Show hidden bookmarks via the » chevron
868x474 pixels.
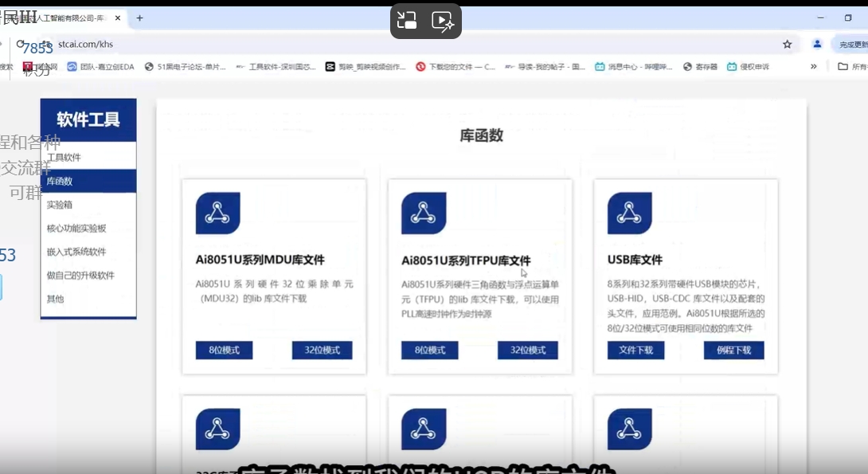coord(813,66)
